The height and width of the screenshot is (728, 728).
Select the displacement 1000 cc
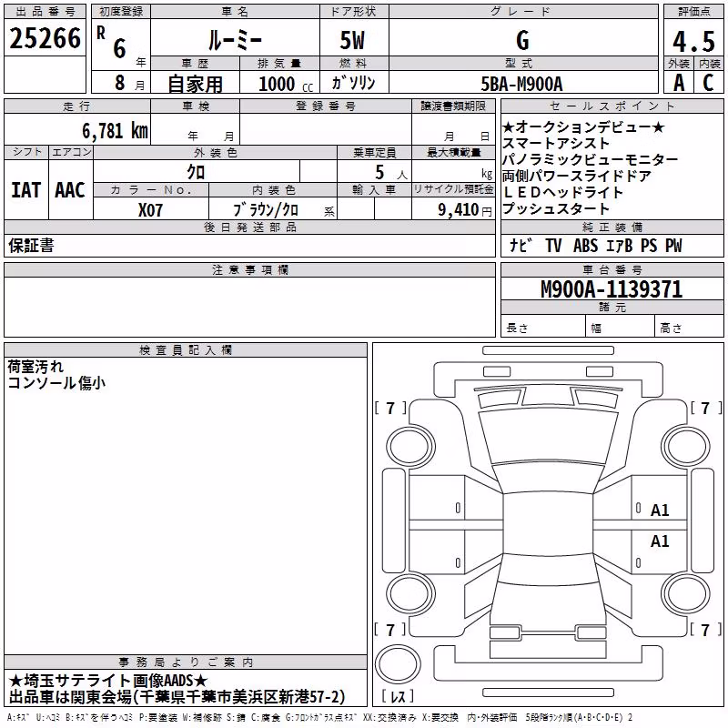(286, 85)
